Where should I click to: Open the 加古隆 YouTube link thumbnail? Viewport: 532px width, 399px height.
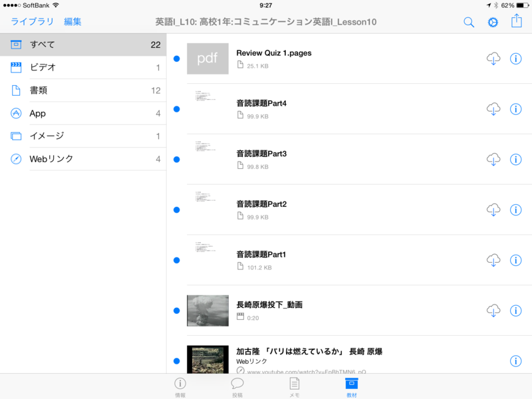207,359
